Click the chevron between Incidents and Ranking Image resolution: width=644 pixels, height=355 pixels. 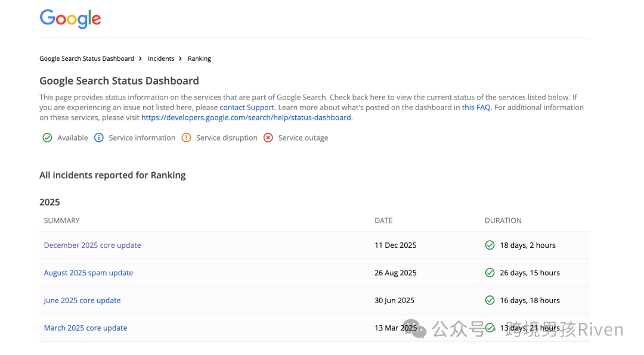pyautogui.click(x=180, y=59)
